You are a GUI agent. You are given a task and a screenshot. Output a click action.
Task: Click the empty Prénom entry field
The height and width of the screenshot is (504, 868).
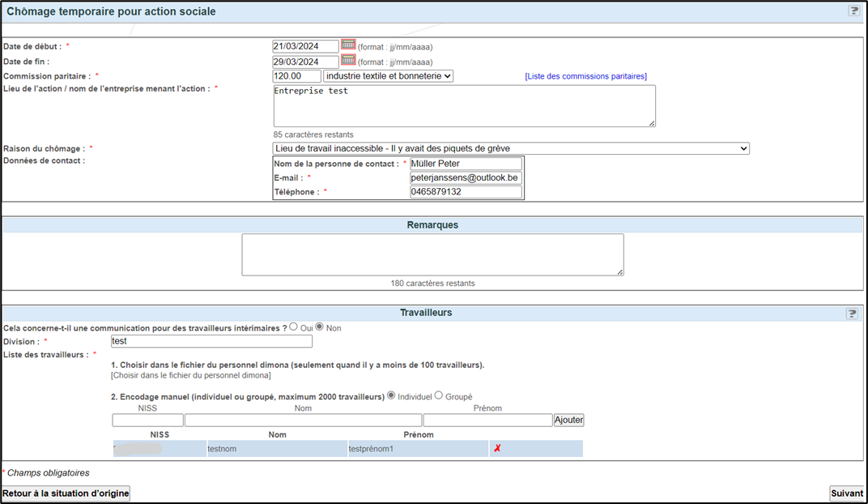pyautogui.click(x=487, y=420)
